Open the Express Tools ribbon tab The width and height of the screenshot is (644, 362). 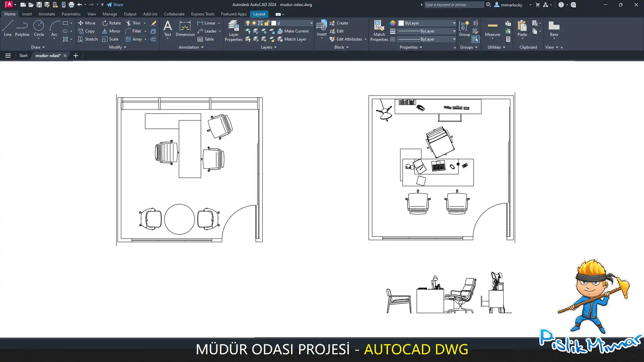coord(203,14)
